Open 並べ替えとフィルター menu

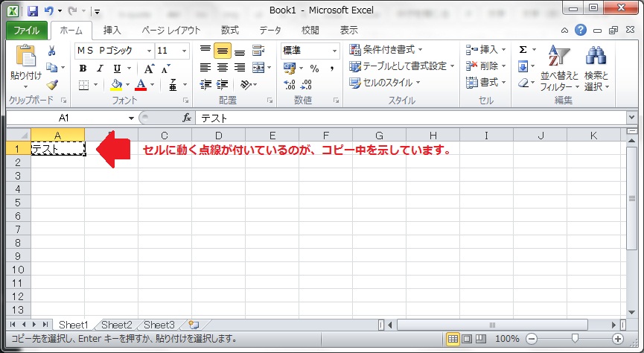[559, 68]
